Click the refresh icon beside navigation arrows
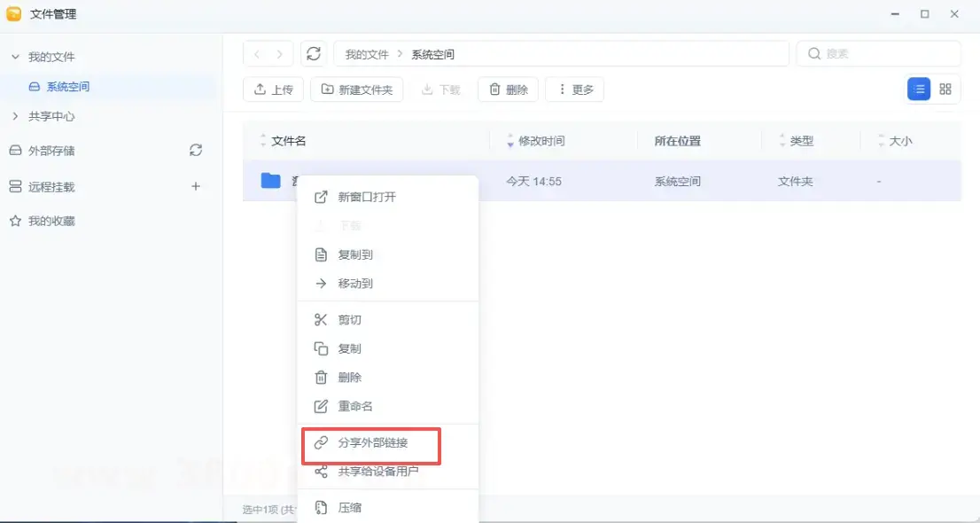 click(314, 54)
